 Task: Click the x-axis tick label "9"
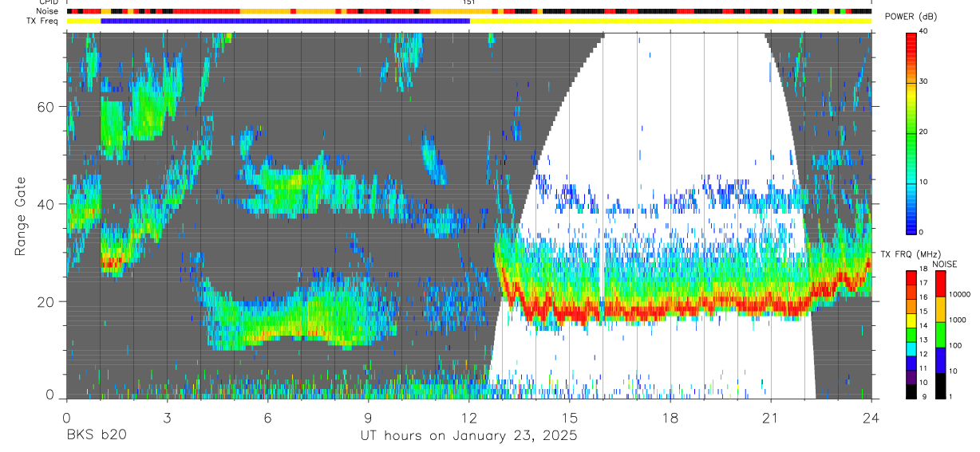(368, 416)
